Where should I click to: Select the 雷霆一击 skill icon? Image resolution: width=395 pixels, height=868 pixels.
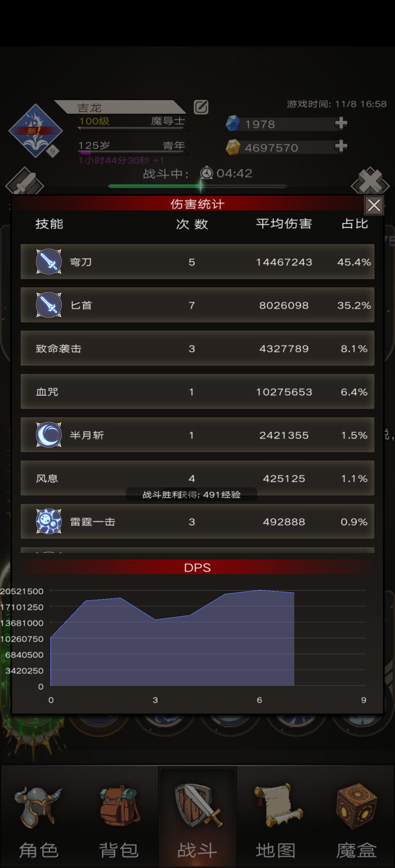[x=49, y=521]
